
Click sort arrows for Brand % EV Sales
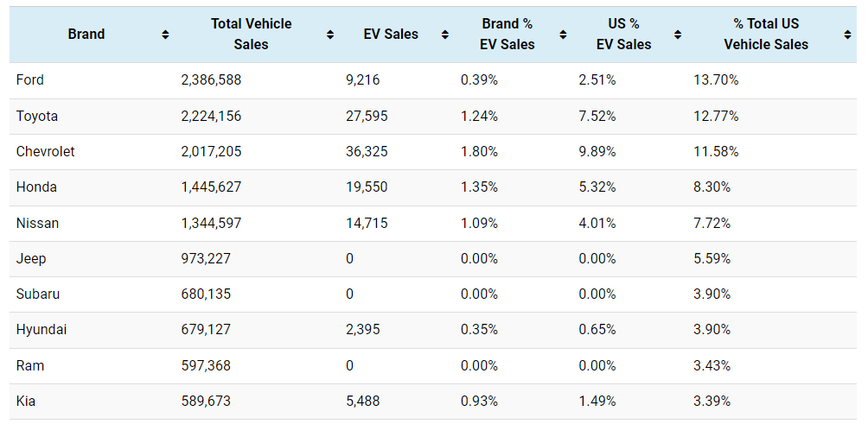pos(563,35)
